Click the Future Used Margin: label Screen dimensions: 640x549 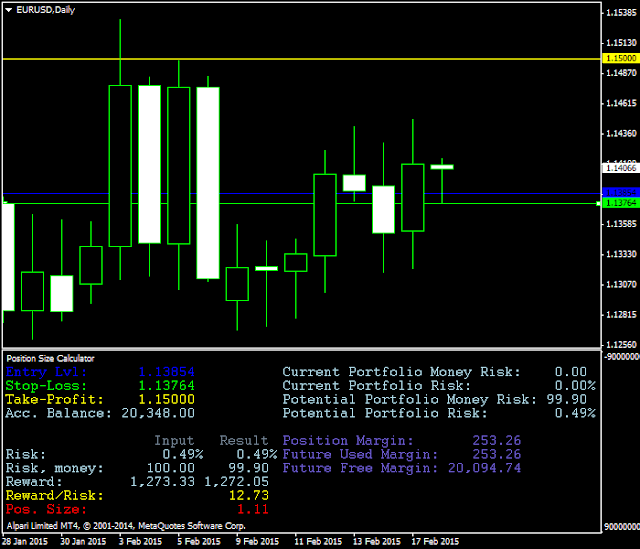360,454
